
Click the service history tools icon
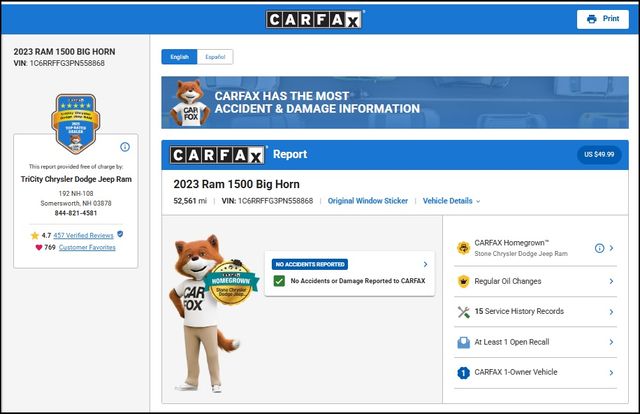(463, 312)
